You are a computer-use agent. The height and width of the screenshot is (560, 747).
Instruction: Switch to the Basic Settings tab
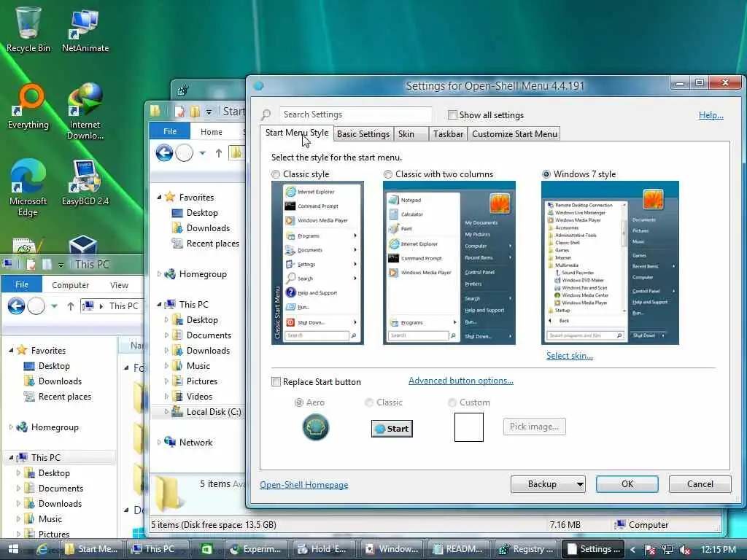[363, 134]
